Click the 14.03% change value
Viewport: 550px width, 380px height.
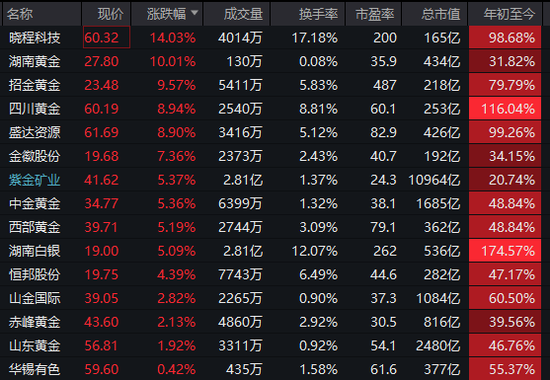(173, 38)
